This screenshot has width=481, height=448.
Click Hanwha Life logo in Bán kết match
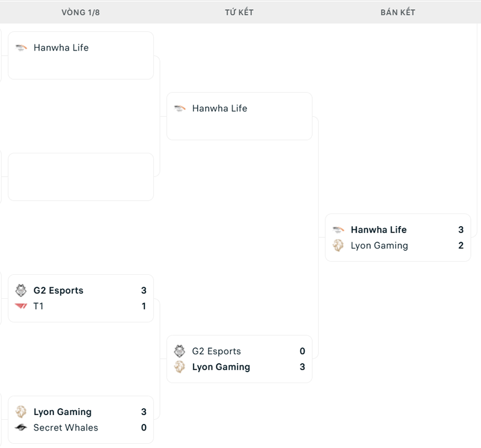point(339,230)
